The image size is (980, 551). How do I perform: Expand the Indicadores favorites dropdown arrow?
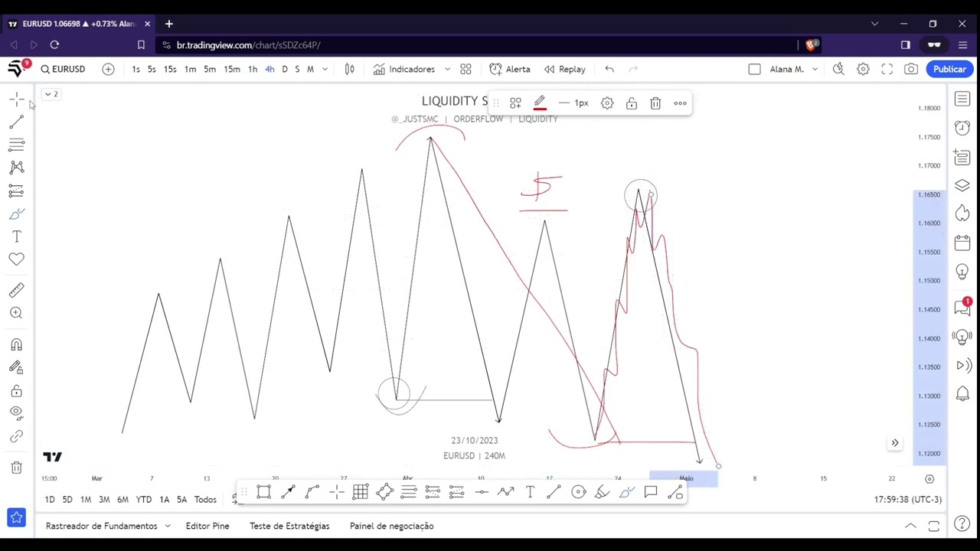pos(447,69)
